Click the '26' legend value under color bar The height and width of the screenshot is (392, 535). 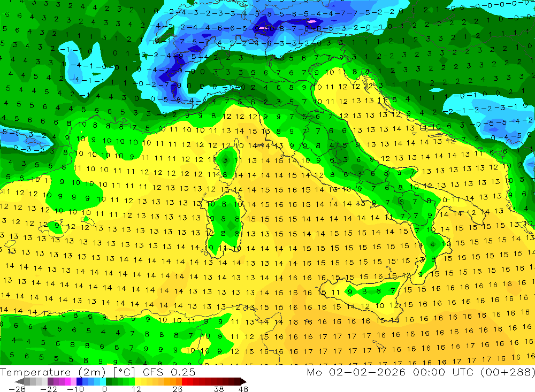click(x=178, y=389)
